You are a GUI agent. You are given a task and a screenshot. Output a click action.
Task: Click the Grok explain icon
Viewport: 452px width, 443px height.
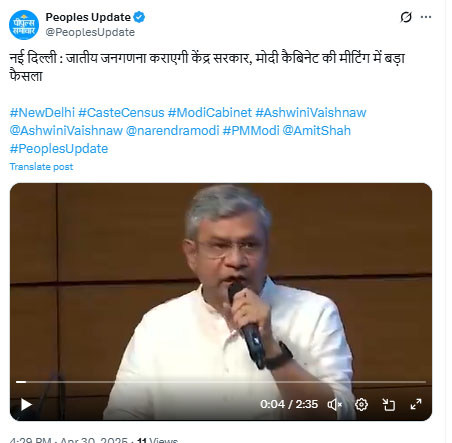pos(406,17)
